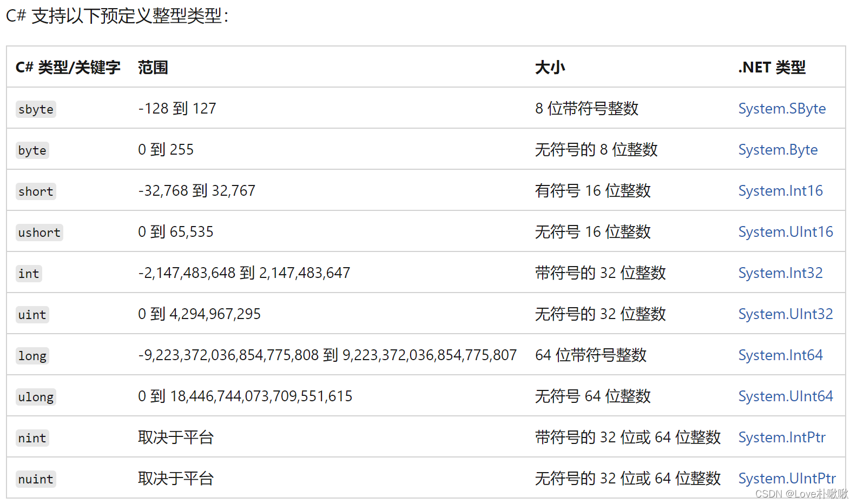Click the byte keyword code tag
Image resolution: width=857 pixels, height=504 pixels.
coord(32,150)
